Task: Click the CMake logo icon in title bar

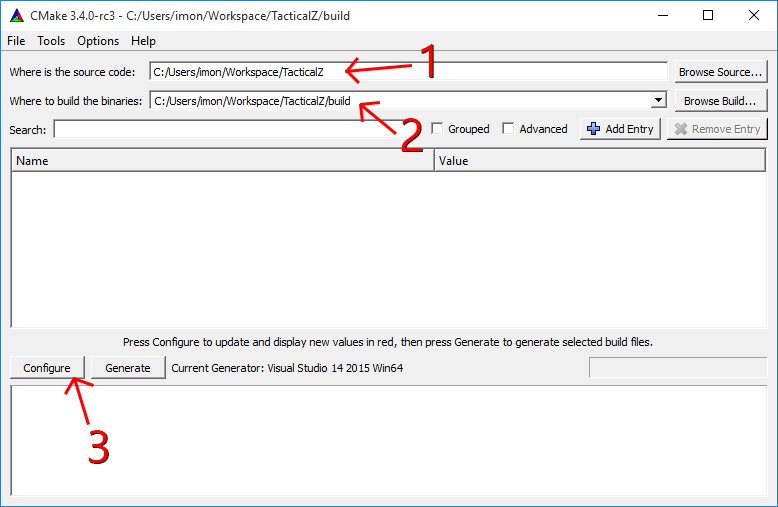Action: 16,16
